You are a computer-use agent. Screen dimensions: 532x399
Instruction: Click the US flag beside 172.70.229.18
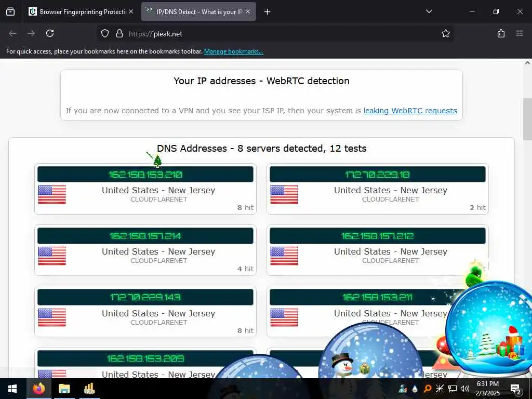[x=284, y=194]
